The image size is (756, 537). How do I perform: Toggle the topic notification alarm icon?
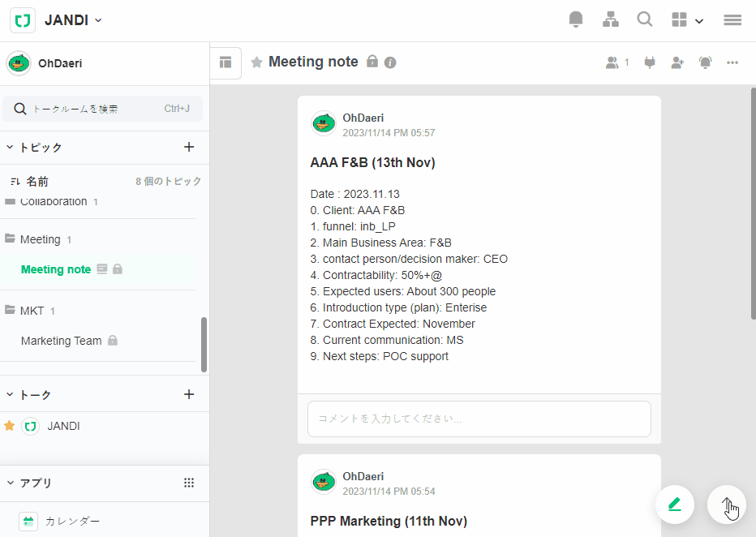(706, 62)
